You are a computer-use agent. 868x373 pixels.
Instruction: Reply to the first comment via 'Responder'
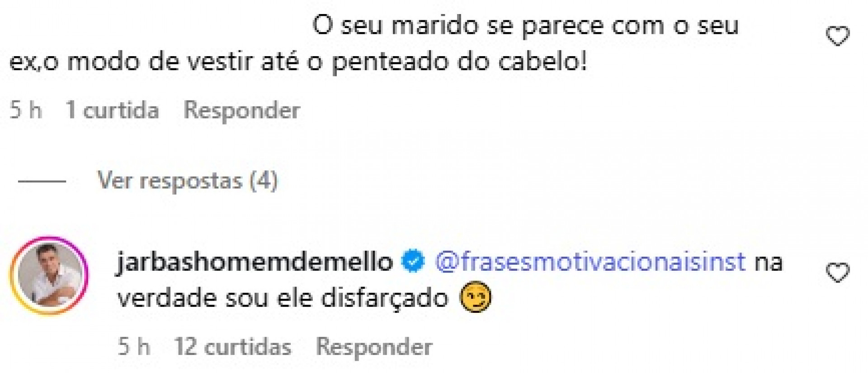pos(242,109)
